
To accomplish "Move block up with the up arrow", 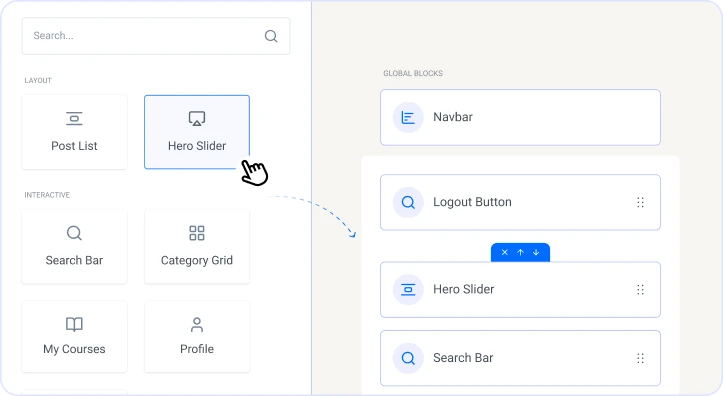I will coord(521,252).
